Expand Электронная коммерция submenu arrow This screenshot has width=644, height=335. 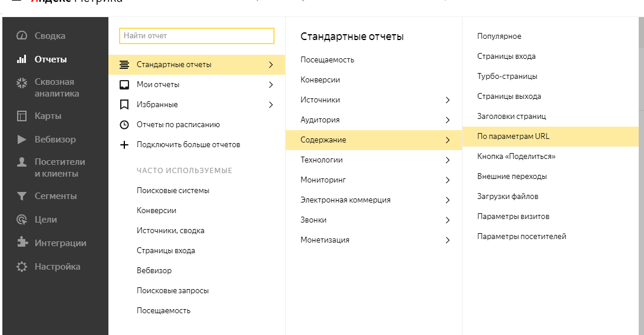pyautogui.click(x=448, y=200)
